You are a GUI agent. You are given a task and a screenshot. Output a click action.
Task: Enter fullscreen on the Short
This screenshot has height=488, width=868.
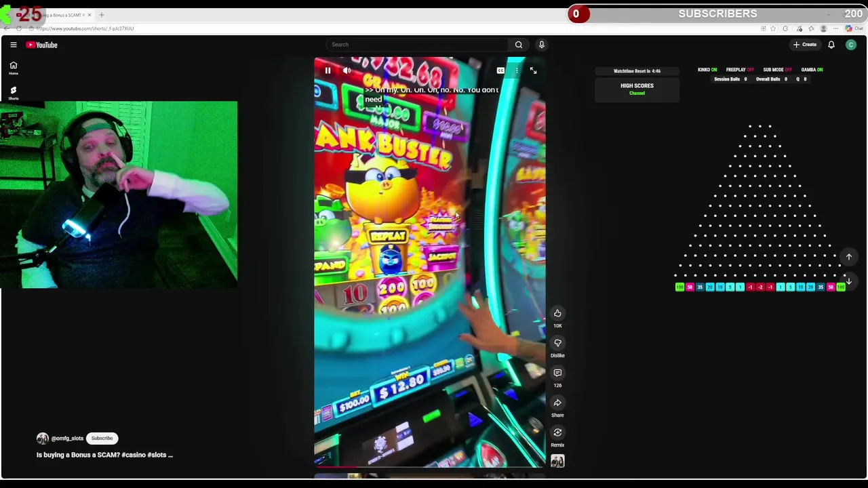534,70
